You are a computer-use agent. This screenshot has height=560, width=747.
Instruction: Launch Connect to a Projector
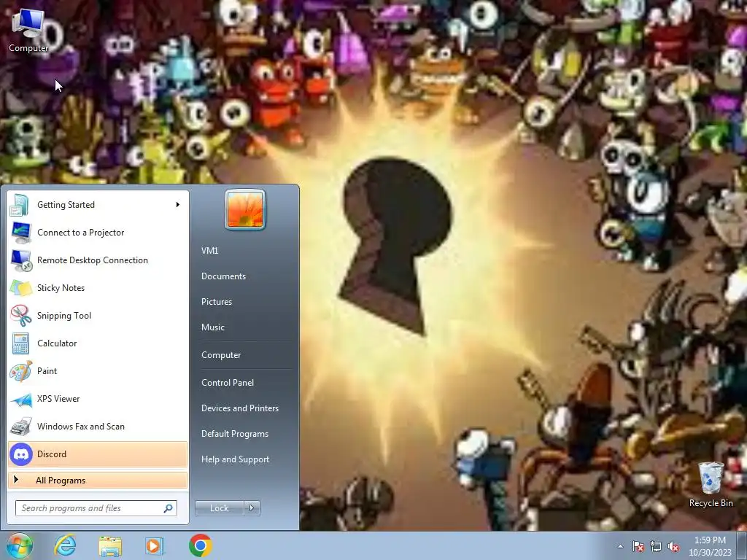click(x=98, y=233)
